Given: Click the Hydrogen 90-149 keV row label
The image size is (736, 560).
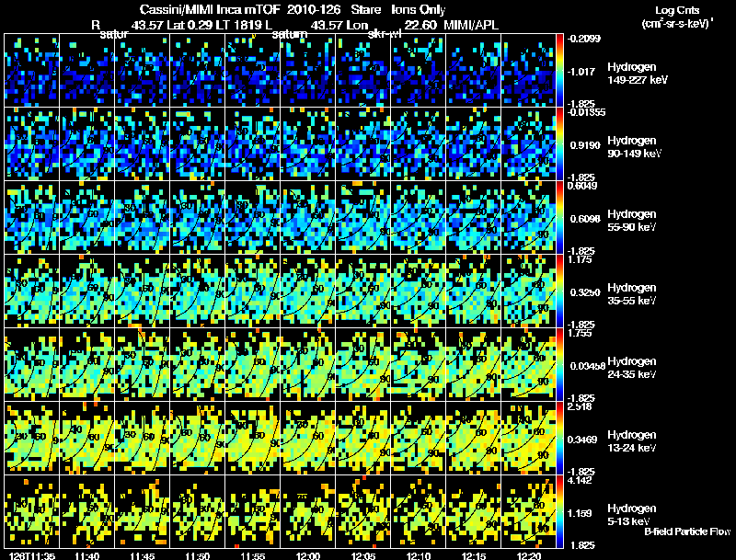Looking at the screenshot, I should 635,147.
